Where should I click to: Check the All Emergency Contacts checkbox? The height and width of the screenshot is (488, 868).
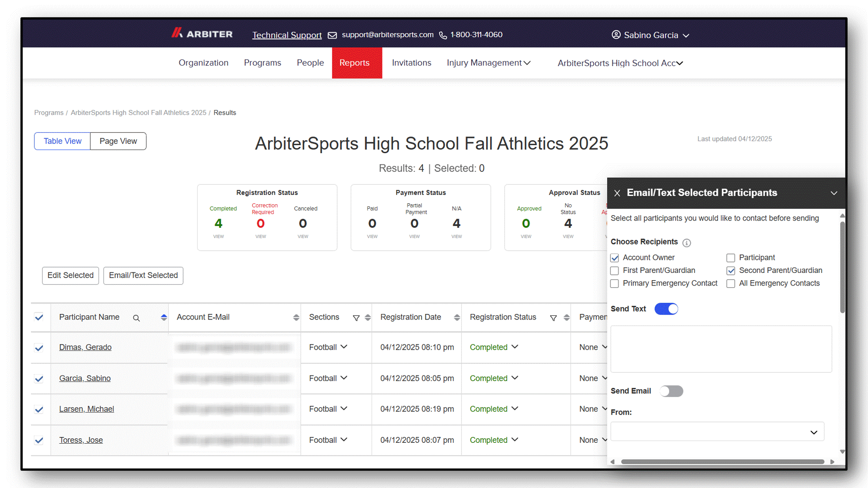click(x=731, y=284)
